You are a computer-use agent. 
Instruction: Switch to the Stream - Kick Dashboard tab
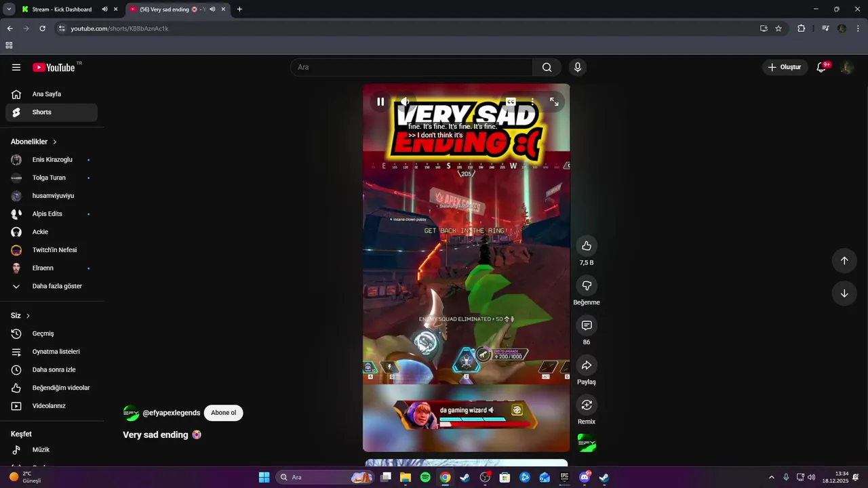tap(63, 9)
